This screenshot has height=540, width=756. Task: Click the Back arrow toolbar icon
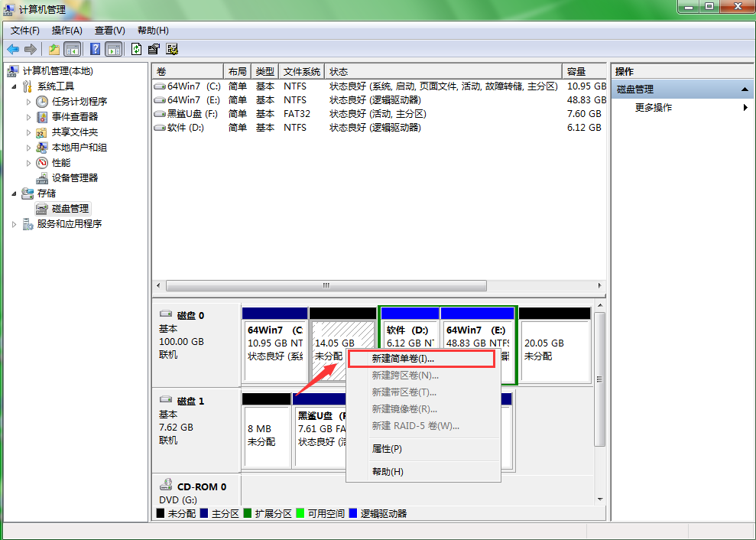[13, 49]
